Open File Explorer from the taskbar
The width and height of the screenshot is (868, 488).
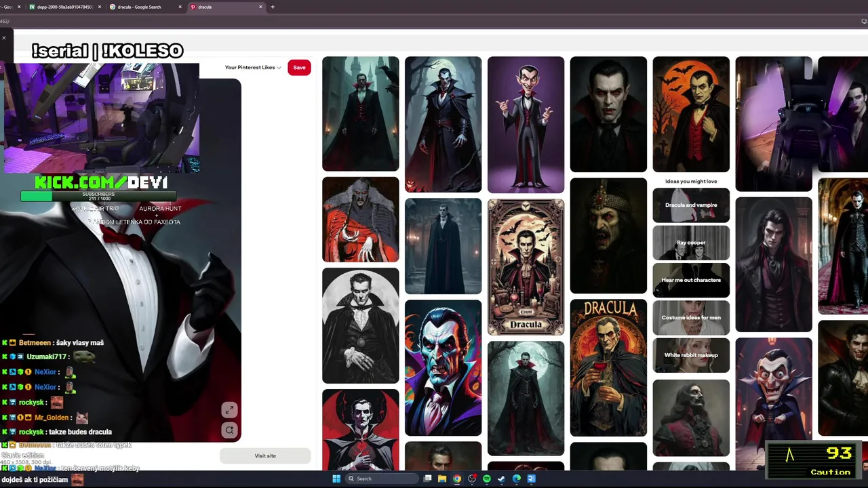tap(442, 479)
